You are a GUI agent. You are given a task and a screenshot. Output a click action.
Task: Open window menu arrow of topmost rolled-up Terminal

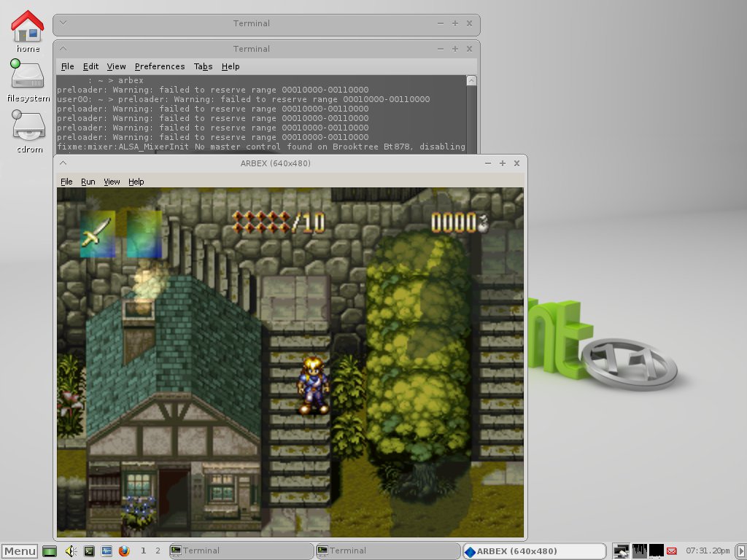(63, 23)
